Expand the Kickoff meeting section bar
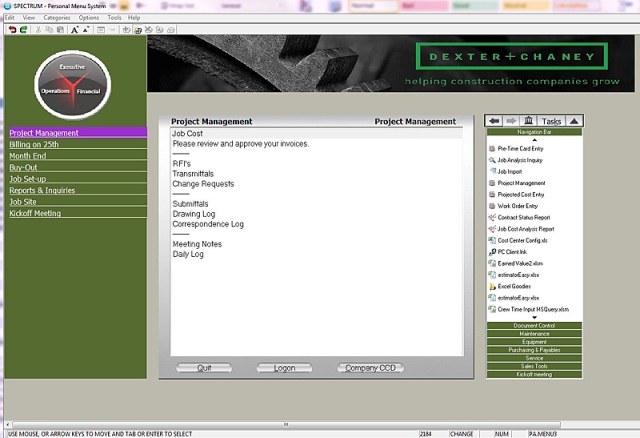Image resolution: width=640 pixels, height=438 pixels. [x=534, y=374]
